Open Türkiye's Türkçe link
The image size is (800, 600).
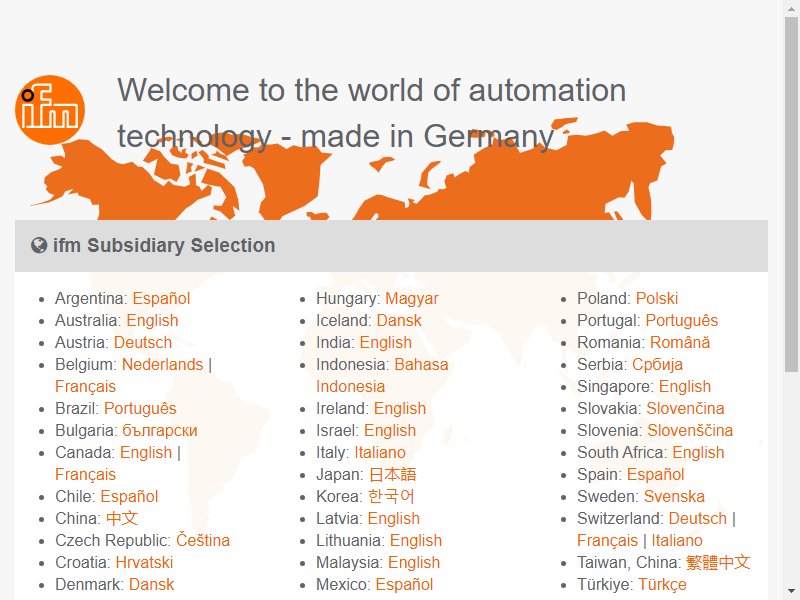point(662,584)
